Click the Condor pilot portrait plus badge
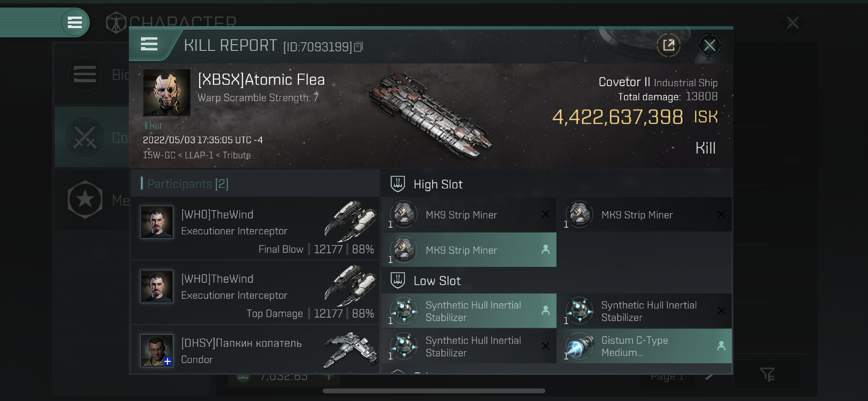The height and width of the screenshot is (401, 868). coord(168,361)
